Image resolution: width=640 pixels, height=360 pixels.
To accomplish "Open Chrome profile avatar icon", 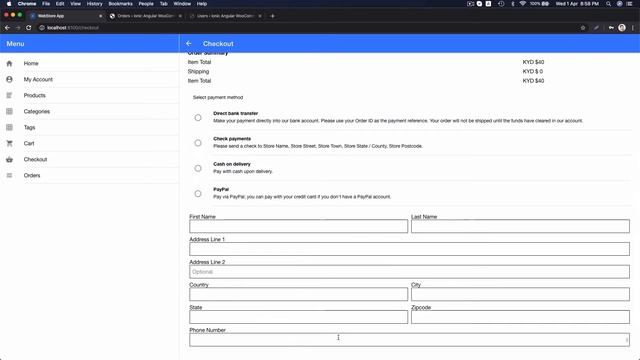I will coord(622,28).
